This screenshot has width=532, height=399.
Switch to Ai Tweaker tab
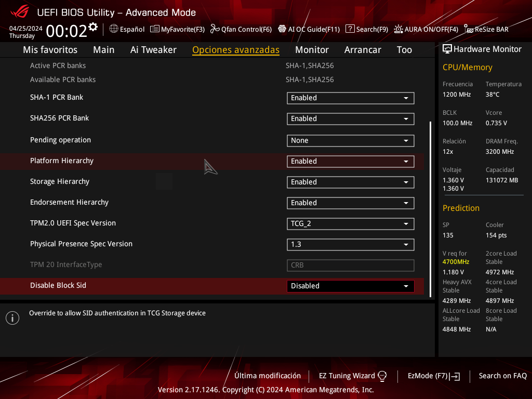[153, 49]
